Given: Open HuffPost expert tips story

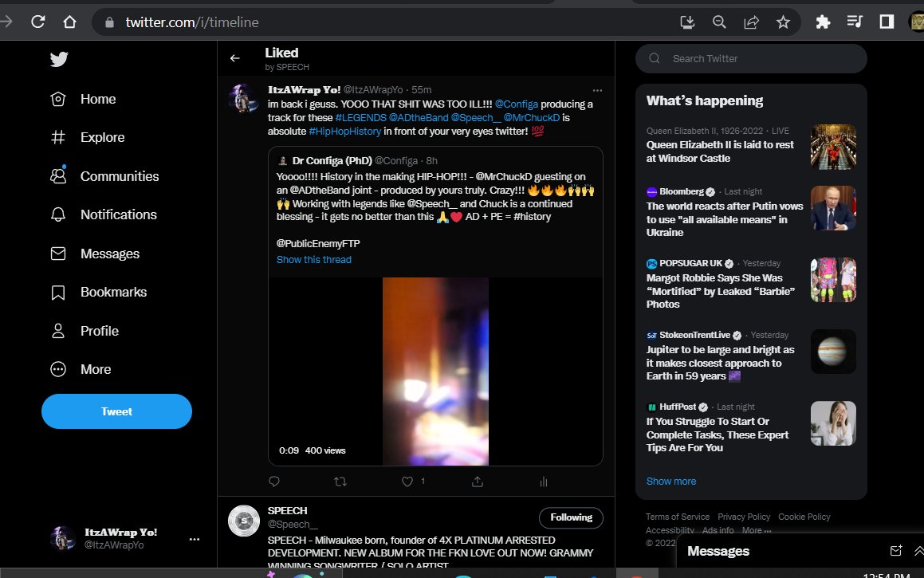Looking at the screenshot, I should (718, 434).
